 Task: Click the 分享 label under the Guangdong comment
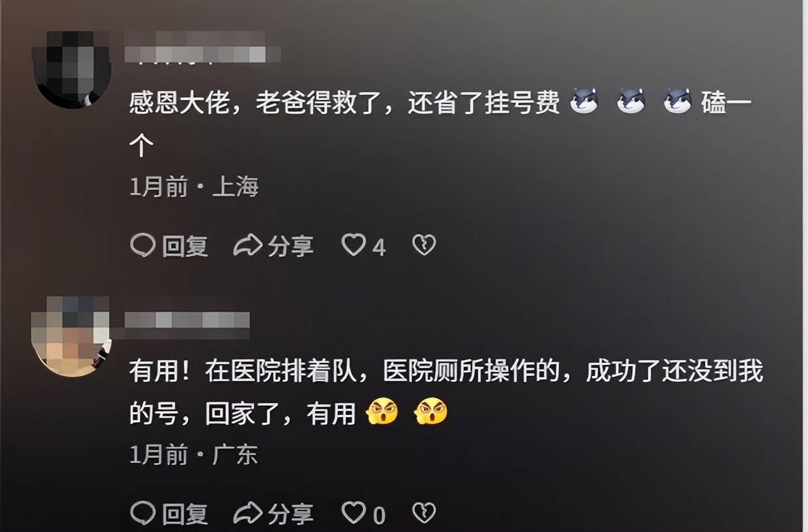click(290, 514)
